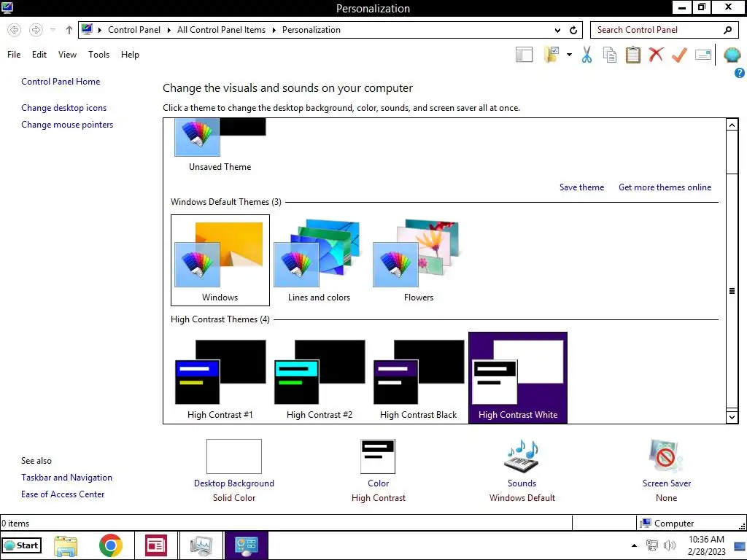Apply High Contrast Black theme
The image size is (747, 560).
[x=418, y=378]
